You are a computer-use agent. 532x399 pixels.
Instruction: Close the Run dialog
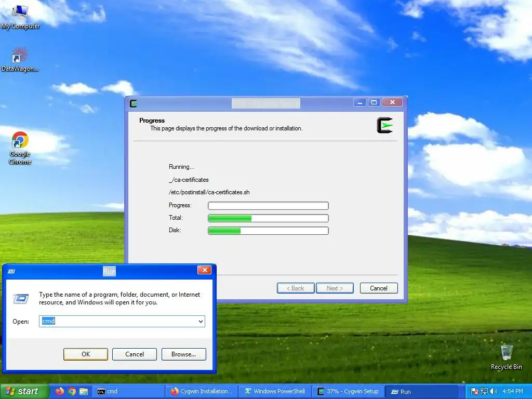coord(204,270)
